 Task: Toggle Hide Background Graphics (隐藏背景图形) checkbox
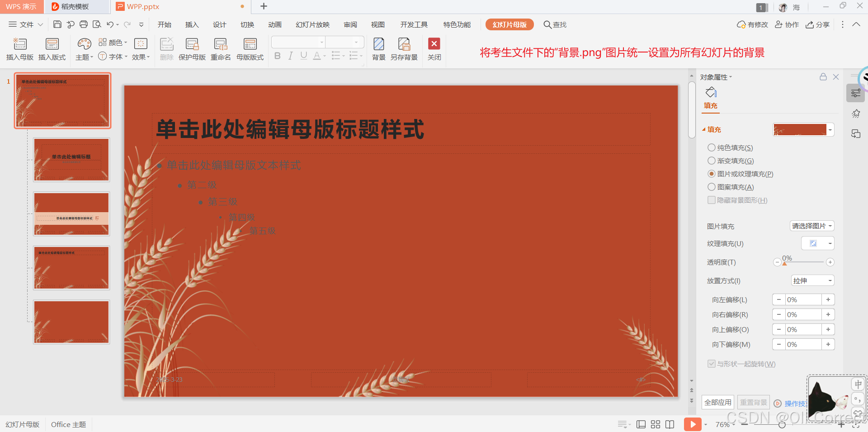point(712,200)
